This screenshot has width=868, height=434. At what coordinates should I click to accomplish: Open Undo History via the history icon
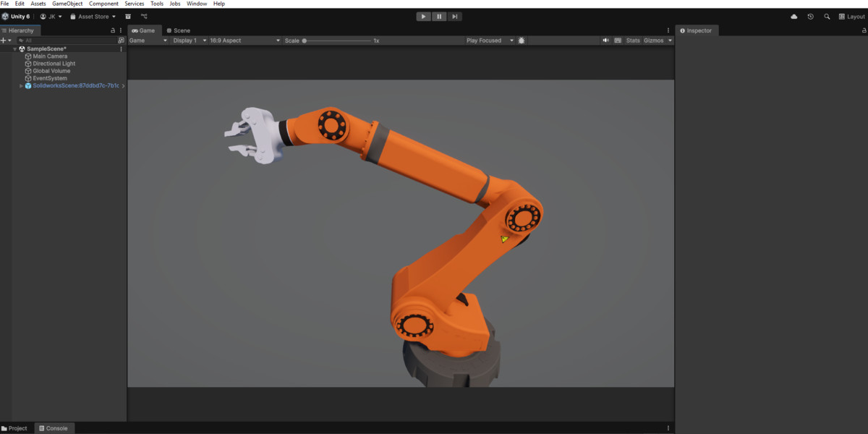pos(810,16)
